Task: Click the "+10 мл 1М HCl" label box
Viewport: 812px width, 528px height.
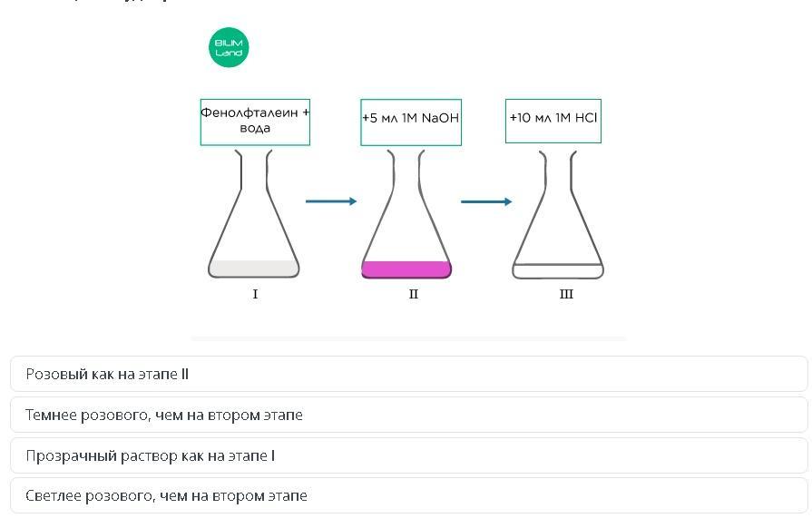Action: [553, 121]
